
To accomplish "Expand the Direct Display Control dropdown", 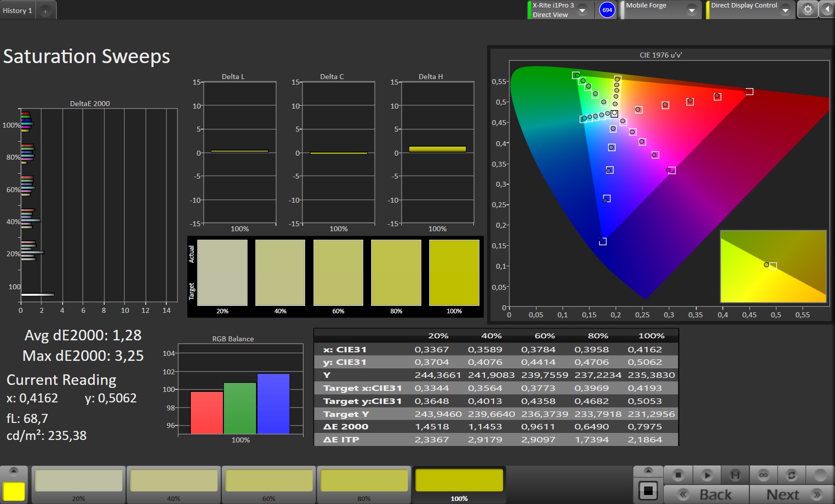I will point(785,10).
